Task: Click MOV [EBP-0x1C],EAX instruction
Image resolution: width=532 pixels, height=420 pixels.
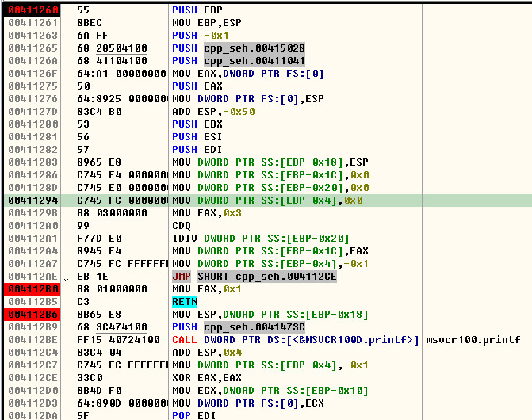Action: (x=270, y=251)
